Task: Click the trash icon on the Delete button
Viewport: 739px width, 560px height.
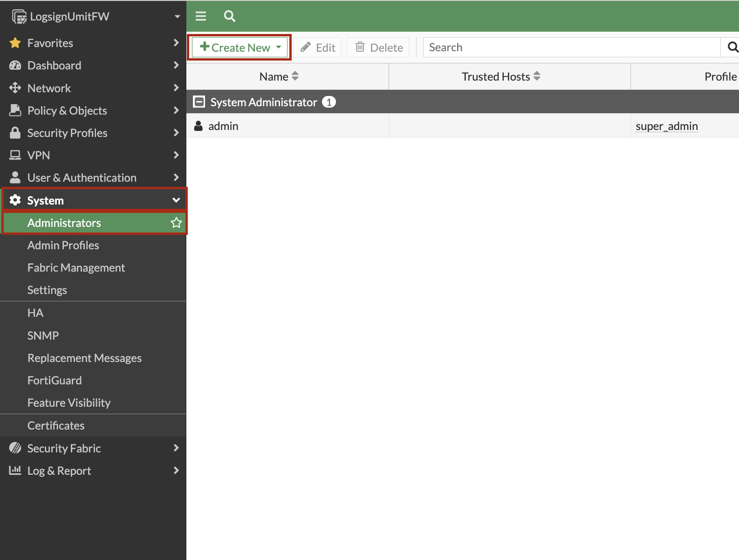Action: coord(360,47)
